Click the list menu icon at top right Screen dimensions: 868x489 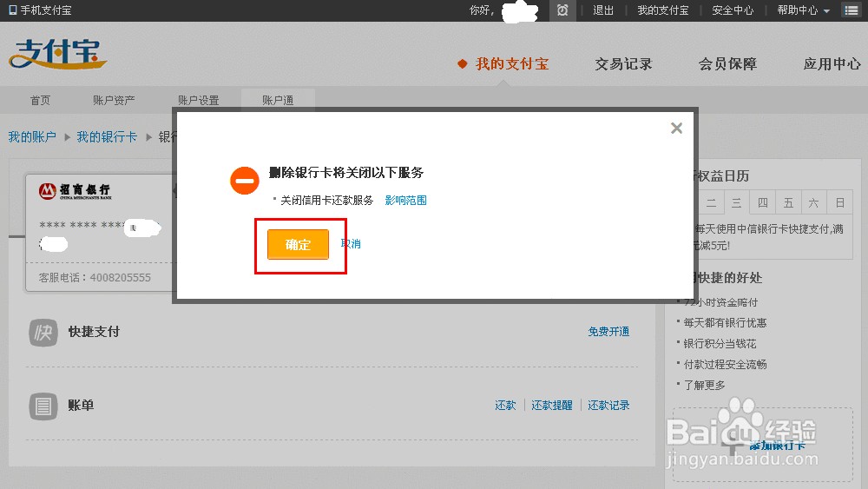[852, 10]
